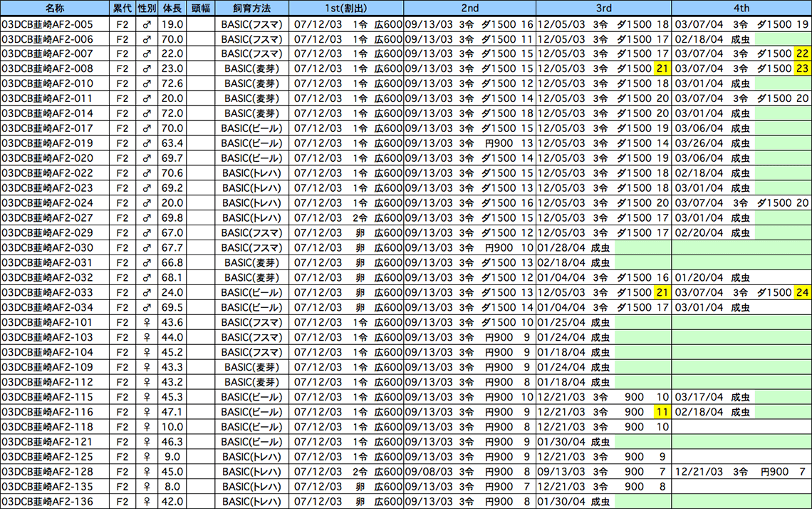
Task: Select the yellow cell with value 11
Action: (x=662, y=412)
